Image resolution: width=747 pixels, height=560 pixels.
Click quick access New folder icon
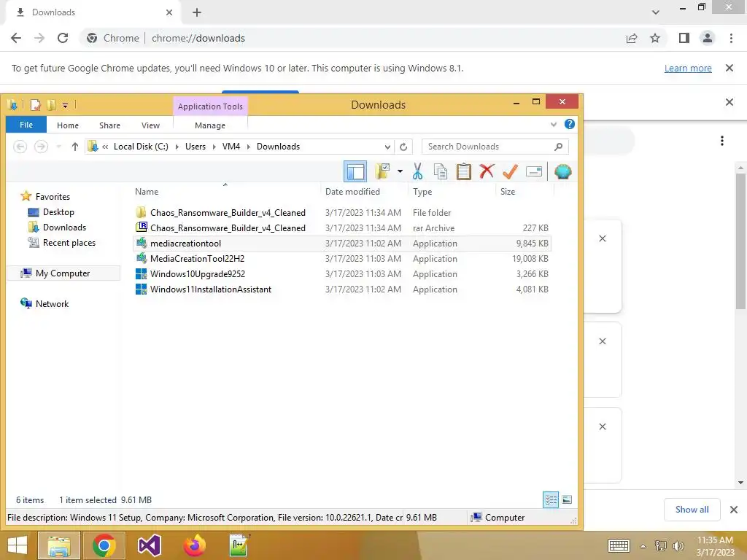[x=51, y=105]
